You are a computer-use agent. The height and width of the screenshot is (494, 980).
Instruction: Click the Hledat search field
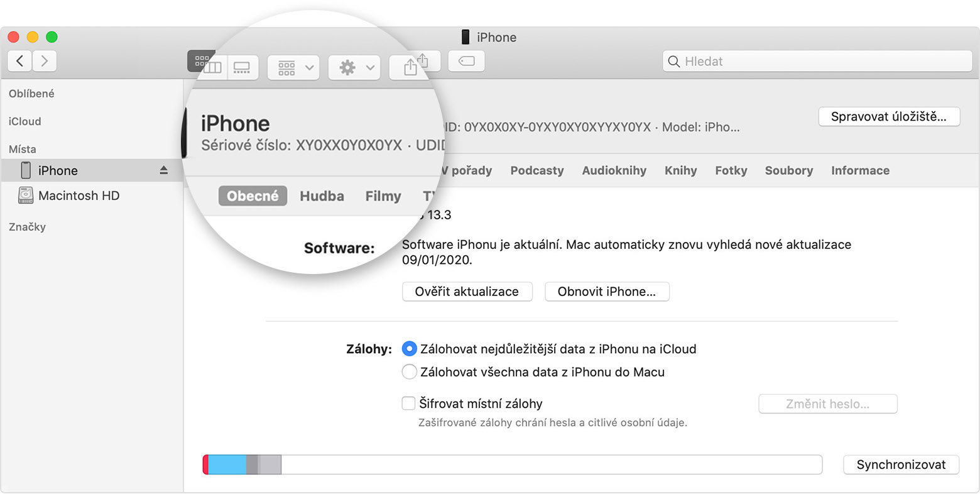[817, 61]
